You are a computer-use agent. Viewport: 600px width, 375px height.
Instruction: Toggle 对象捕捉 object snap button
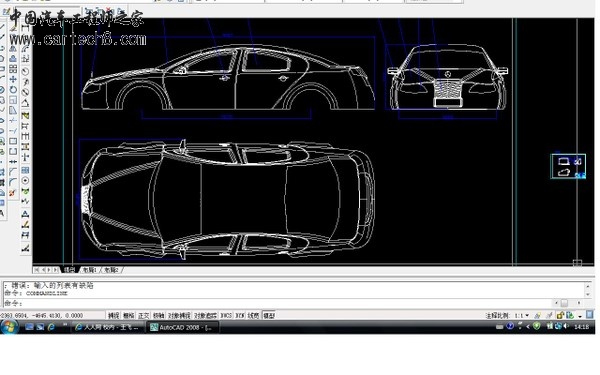179,316
